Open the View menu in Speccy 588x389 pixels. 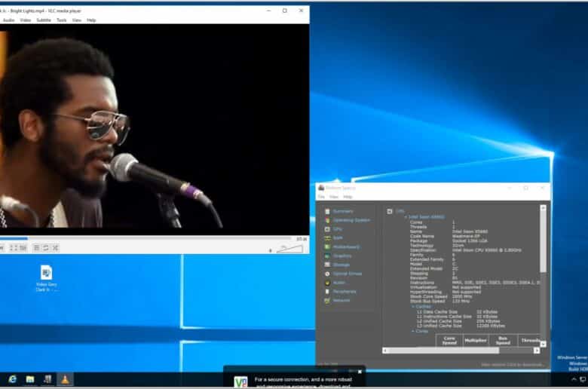coord(334,197)
